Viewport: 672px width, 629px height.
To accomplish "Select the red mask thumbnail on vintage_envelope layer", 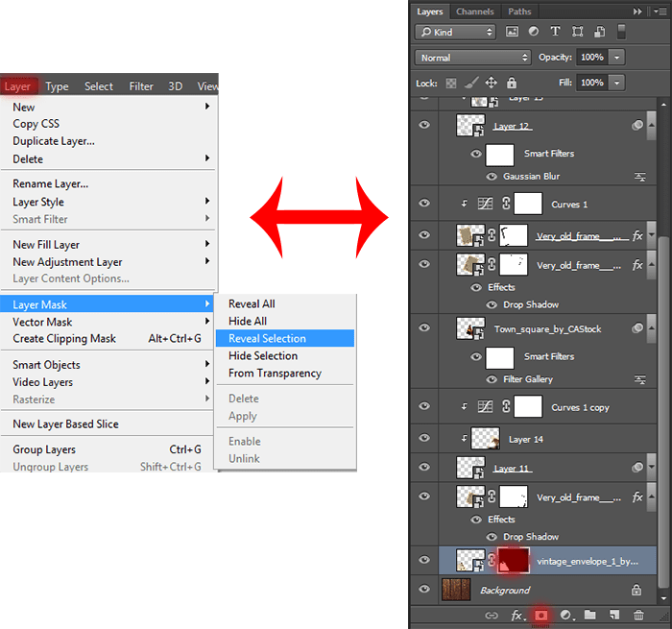I will pos(514,560).
